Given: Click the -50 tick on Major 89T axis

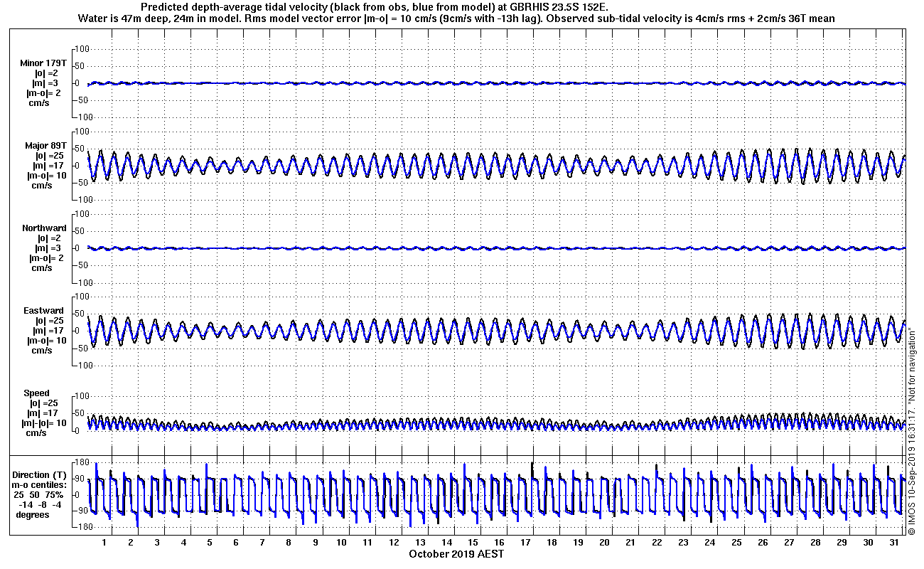Looking at the screenshot, I should pos(80,183).
